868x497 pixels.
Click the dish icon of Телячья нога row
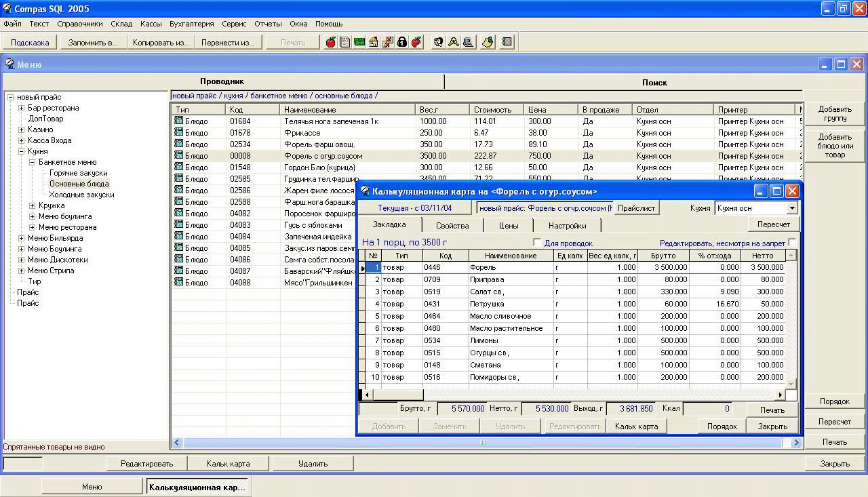tap(179, 121)
